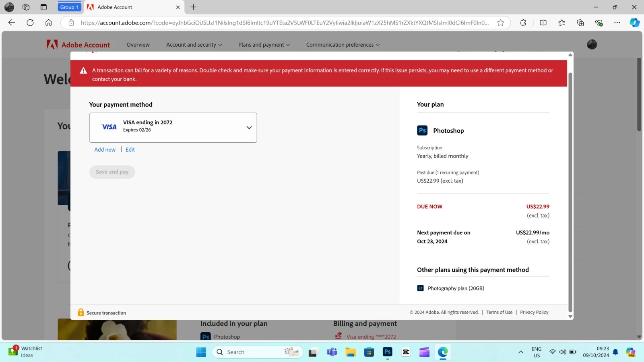The height and width of the screenshot is (362, 644).
Task: Open the Overview tab
Action: tap(138, 45)
